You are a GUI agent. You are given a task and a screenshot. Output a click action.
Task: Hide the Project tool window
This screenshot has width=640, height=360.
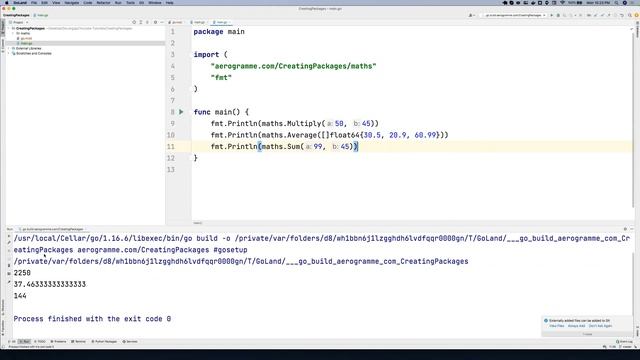pos(162,22)
